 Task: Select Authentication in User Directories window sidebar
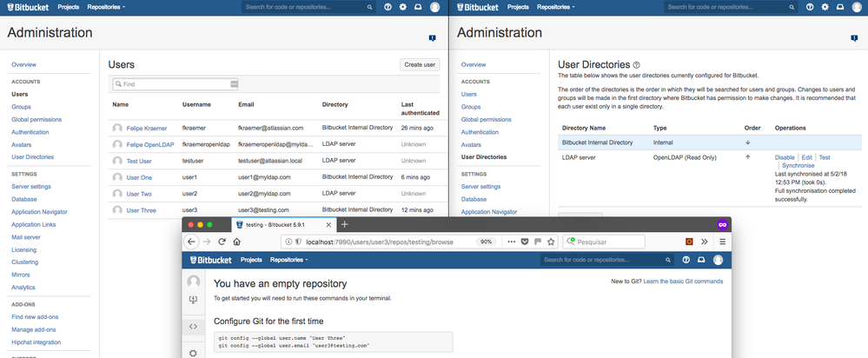(480, 132)
